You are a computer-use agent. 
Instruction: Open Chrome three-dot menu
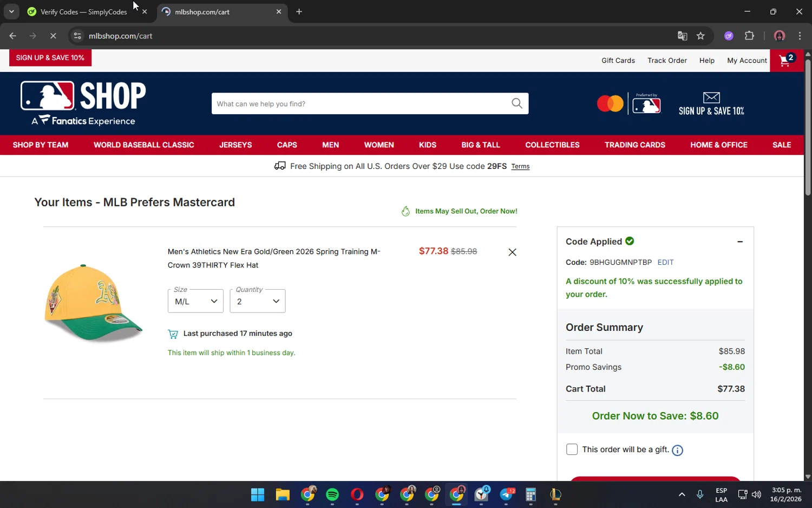tap(800, 36)
